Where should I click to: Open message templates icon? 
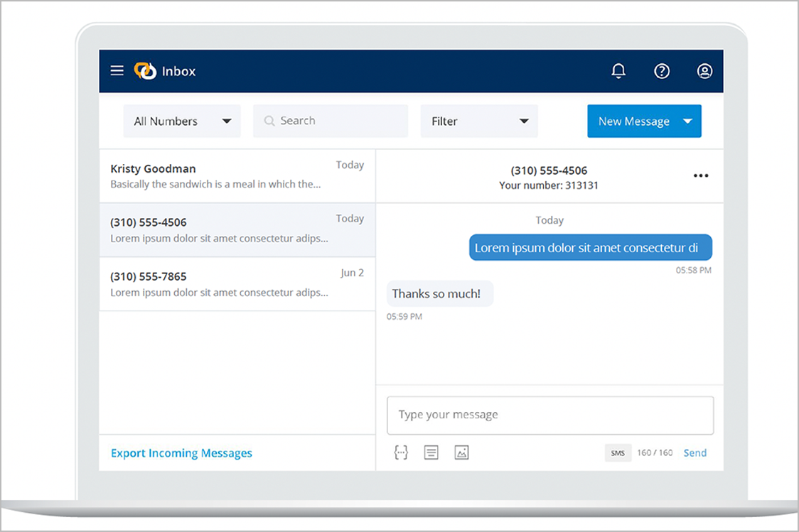tap(431, 452)
